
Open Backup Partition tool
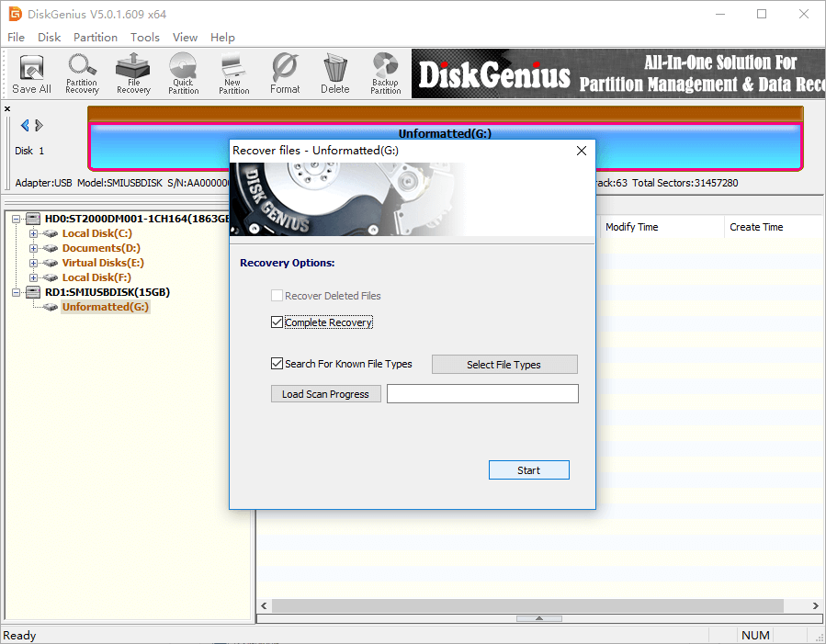[386, 74]
